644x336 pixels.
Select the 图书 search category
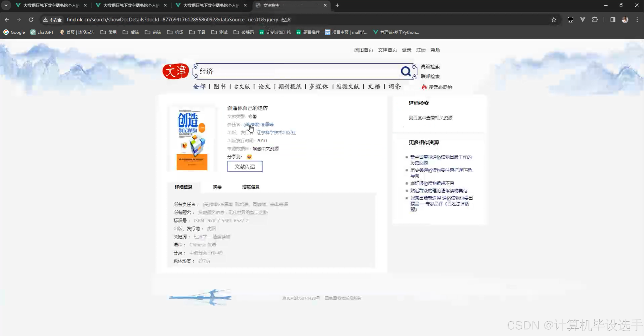tap(219, 87)
